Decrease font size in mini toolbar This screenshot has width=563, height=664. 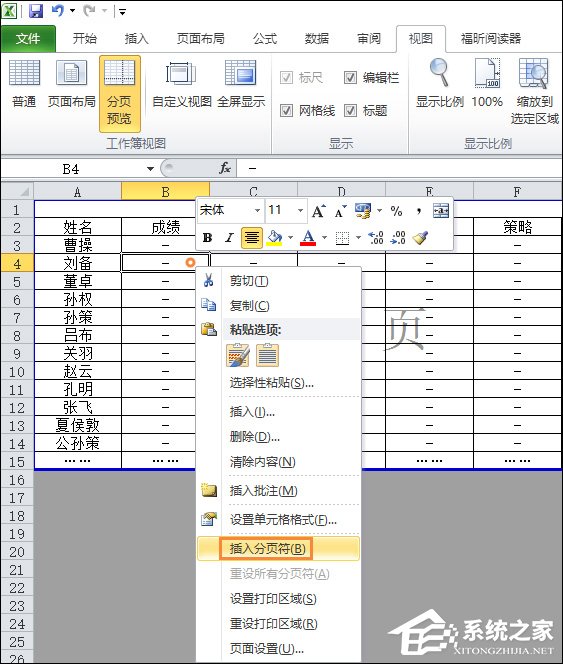click(340, 210)
